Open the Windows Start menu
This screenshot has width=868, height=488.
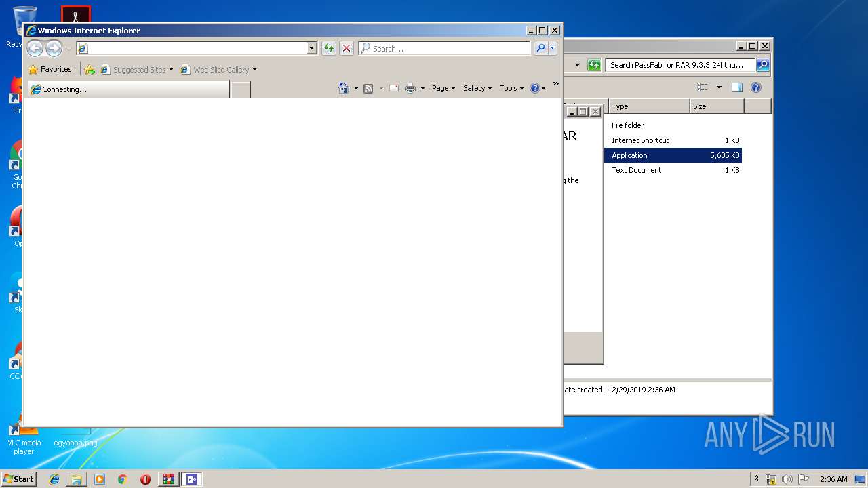[18, 479]
